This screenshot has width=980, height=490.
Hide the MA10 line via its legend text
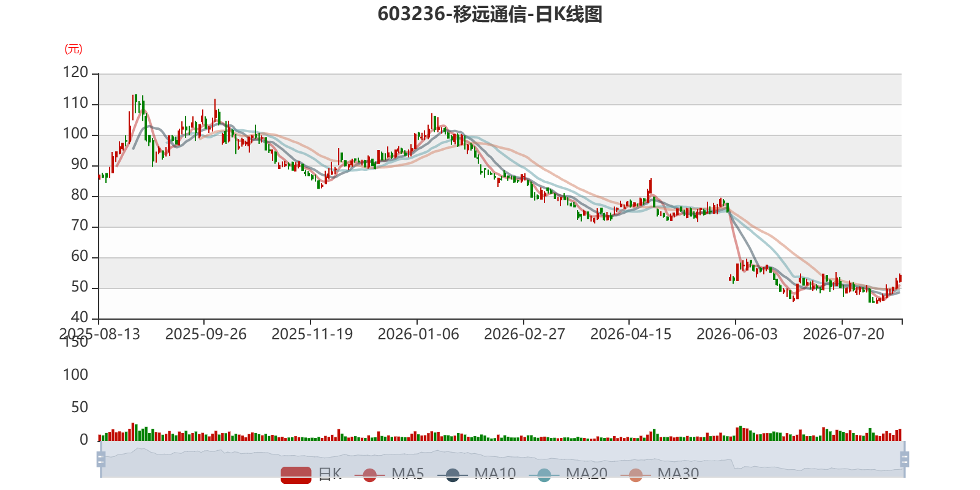point(495,474)
